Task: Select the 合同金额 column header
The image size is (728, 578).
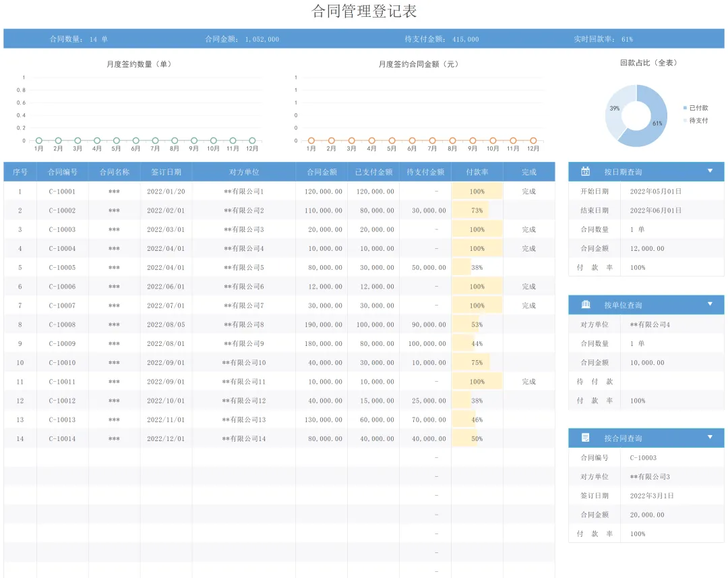Action: 322,172
